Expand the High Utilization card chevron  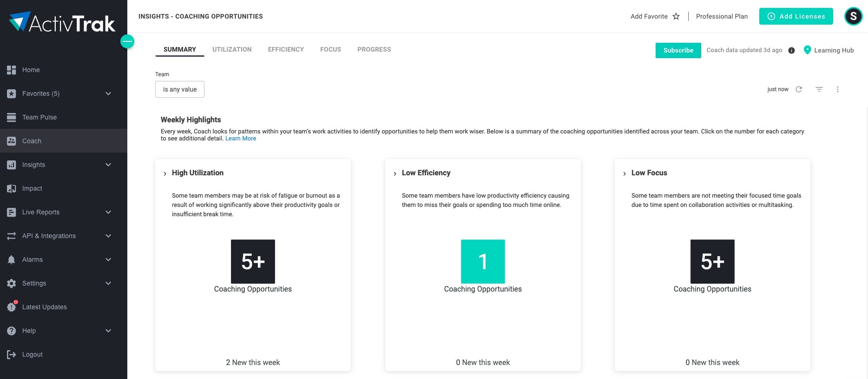tap(165, 173)
